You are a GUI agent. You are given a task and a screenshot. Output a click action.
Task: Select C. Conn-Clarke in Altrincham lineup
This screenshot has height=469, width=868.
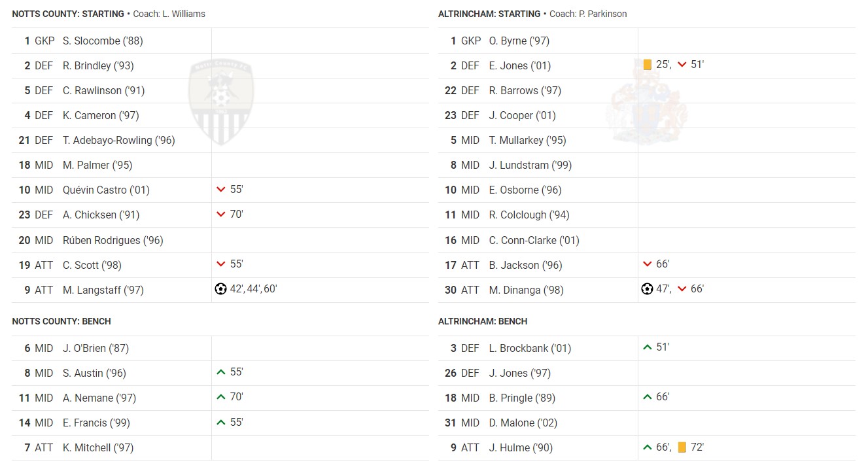(534, 240)
